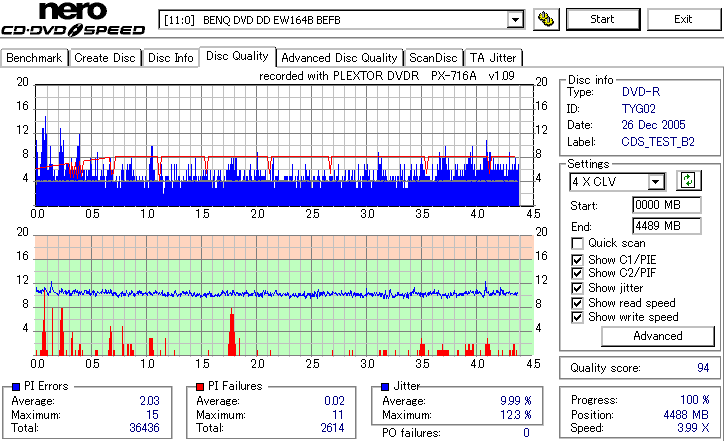Click the PI Failures red legend square

click(x=200, y=387)
